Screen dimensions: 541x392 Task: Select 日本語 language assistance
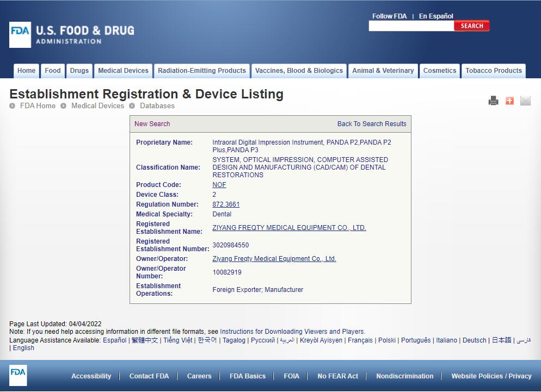[502, 340]
